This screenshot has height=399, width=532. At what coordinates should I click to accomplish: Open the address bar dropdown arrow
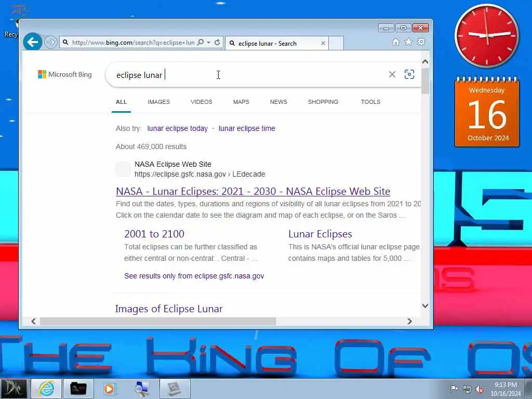point(209,43)
